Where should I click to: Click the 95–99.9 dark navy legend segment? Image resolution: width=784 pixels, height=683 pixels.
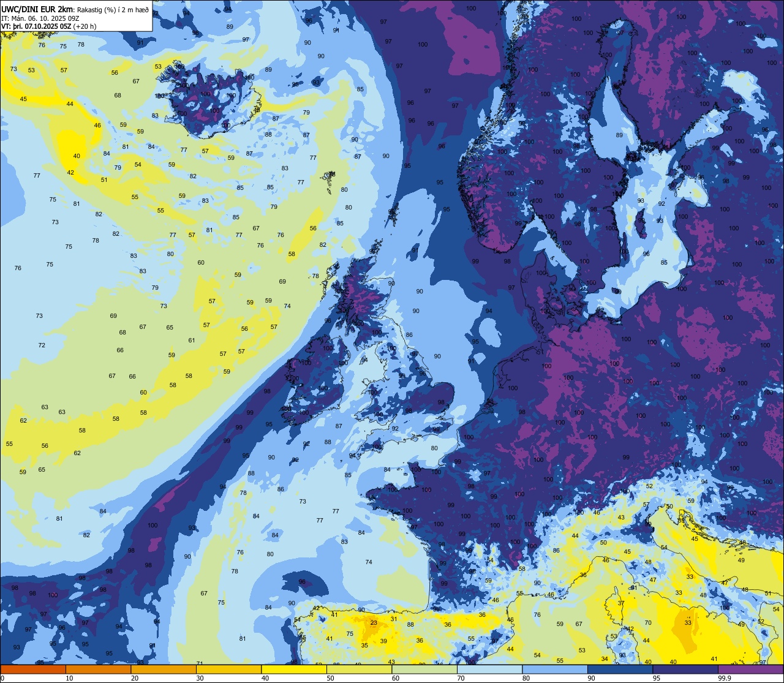[685, 669]
